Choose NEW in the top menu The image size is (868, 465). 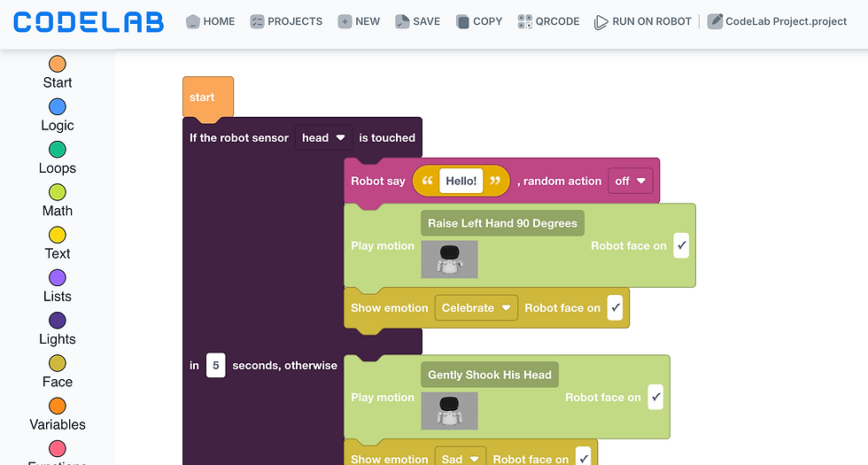(x=368, y=21)
